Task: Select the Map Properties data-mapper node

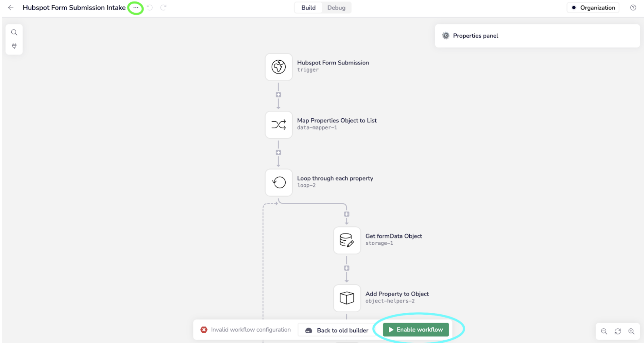Action: tap(279, 125)
